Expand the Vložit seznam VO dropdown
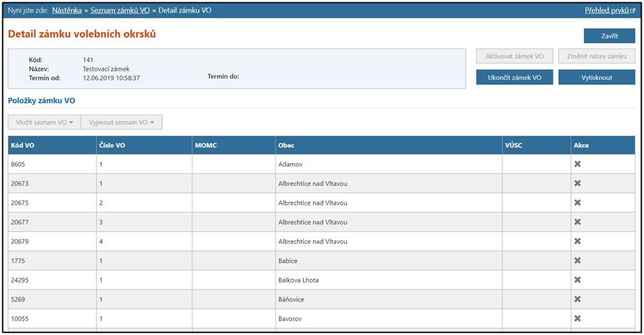Image resolution: width=644 pixels, height=335 pixels. (x=44, y=122)
